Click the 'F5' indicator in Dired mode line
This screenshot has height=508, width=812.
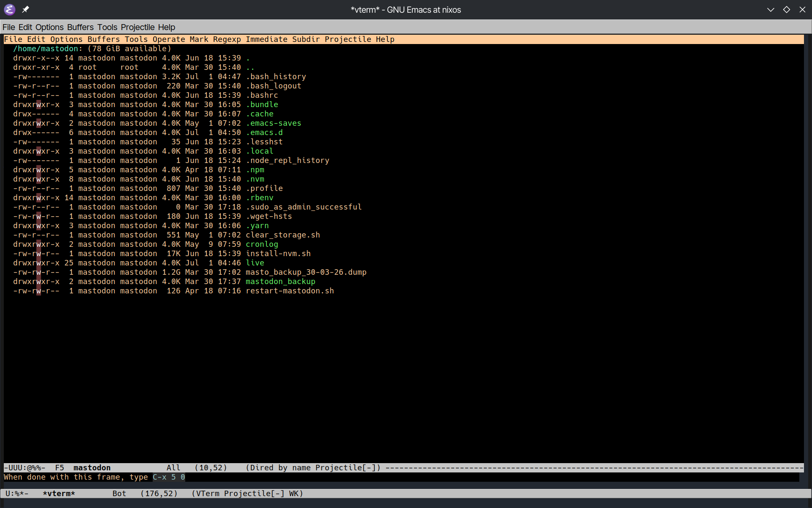[x=60, y=468]
